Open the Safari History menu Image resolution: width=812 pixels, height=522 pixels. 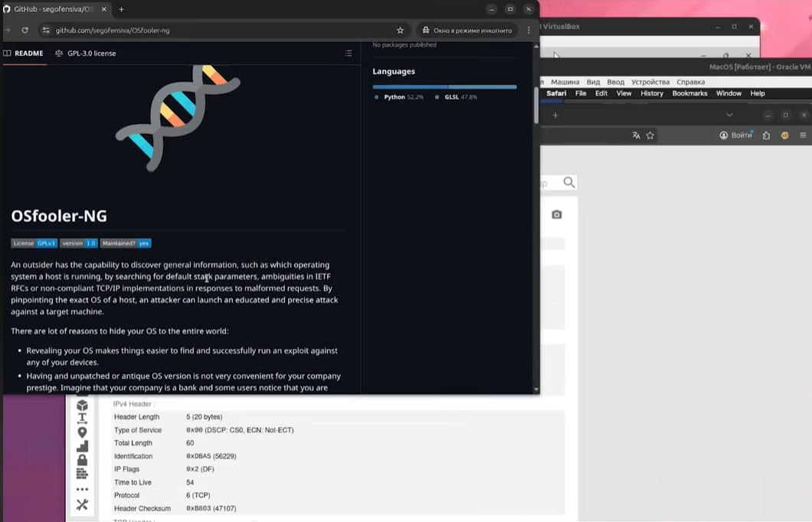(651, 93)
